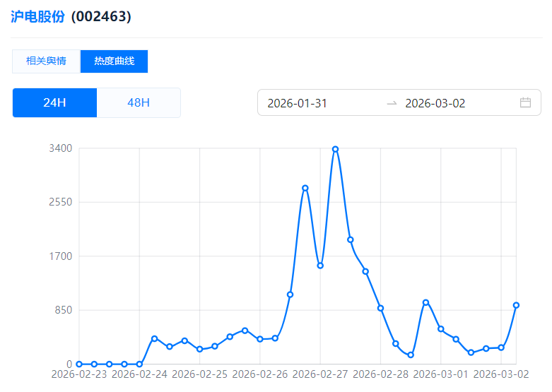Select the second-highest peak point near 2750

coord(305,188)
